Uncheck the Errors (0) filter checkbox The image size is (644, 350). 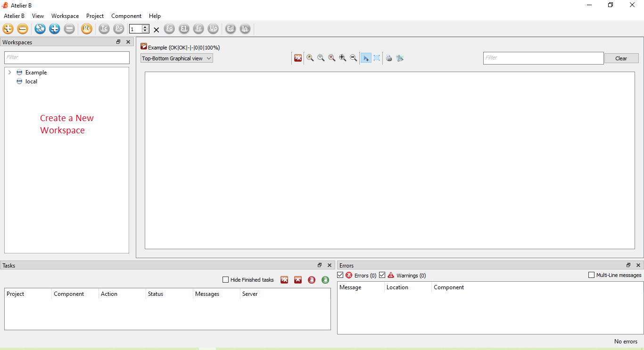[x=340, y=275]
